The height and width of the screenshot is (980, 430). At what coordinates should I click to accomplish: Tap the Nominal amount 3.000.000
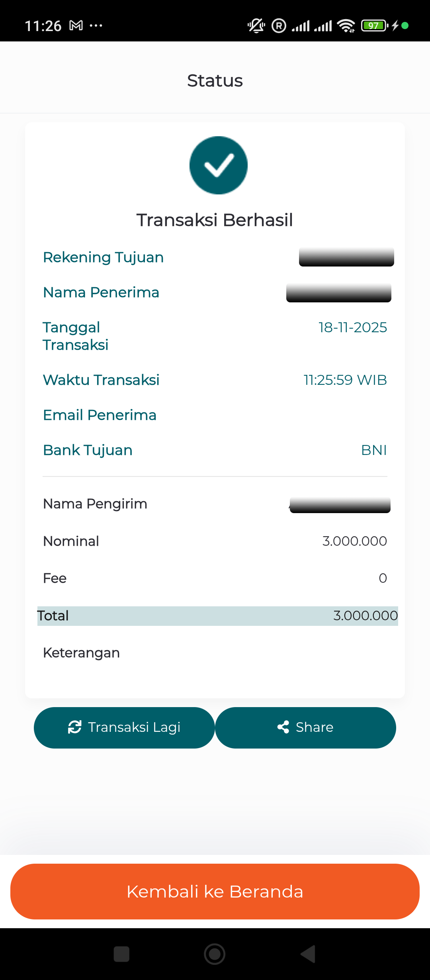click(354, 541)
